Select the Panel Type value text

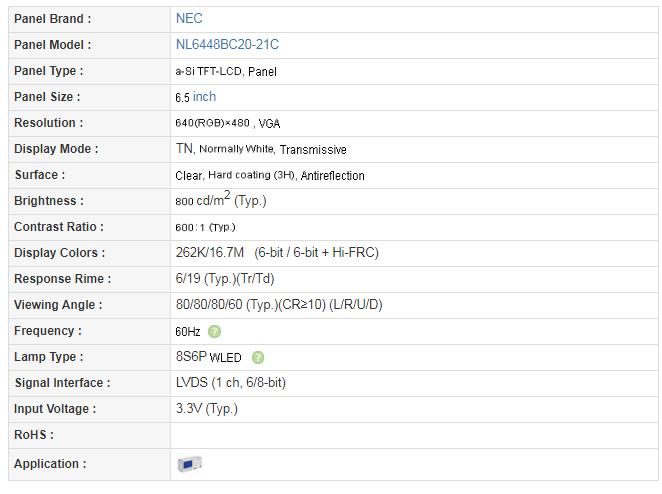(x=226, y=71)
